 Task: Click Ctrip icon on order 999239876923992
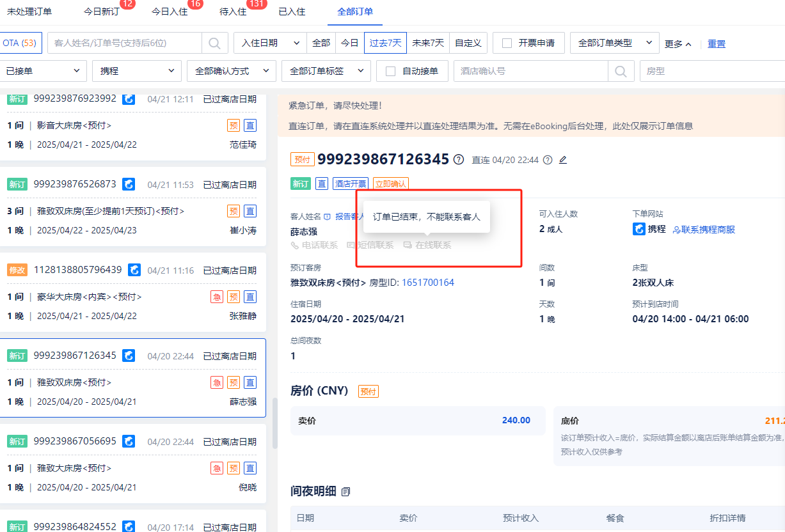tap(129, 99)
